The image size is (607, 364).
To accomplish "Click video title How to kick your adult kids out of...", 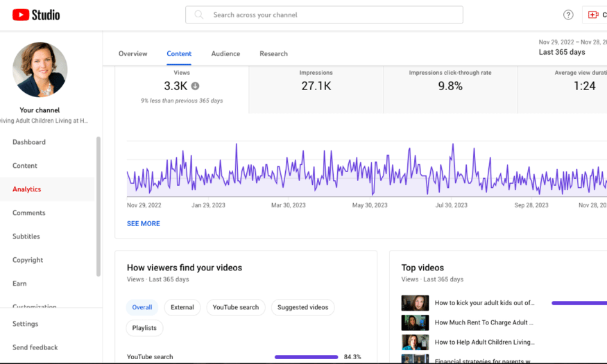I will 484,303.
